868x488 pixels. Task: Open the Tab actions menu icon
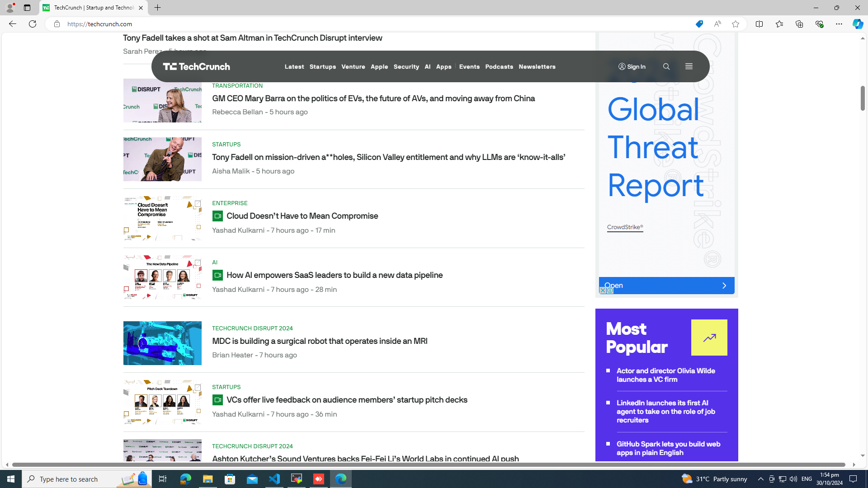pos(27,8)
